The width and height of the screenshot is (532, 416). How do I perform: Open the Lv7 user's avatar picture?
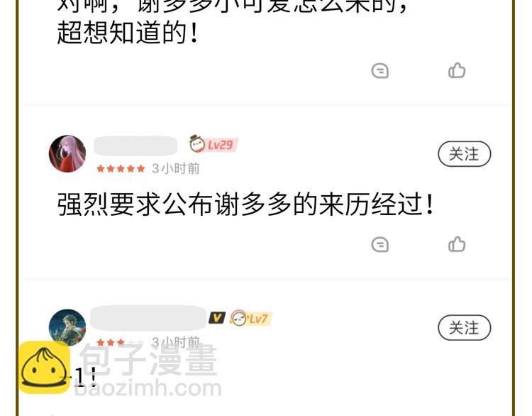(x=67, y=327)
